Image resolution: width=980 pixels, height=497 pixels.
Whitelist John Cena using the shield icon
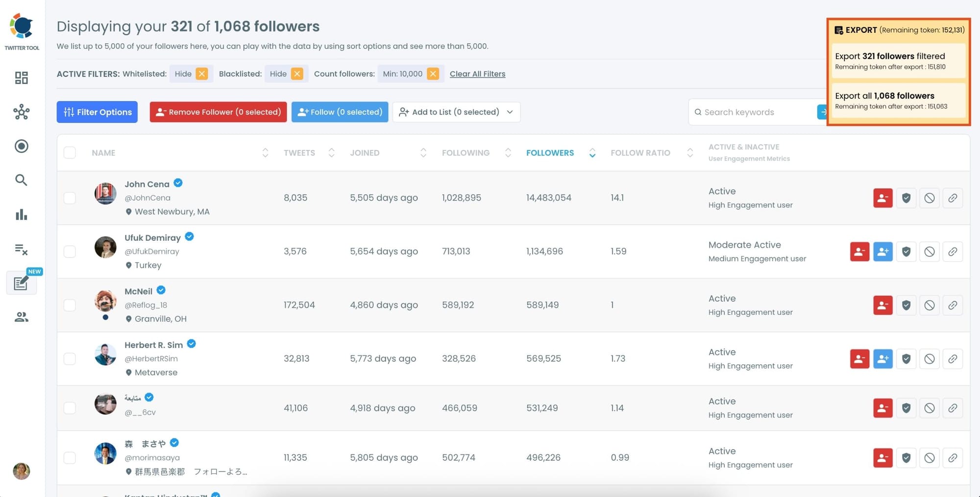tap(906, 198)
